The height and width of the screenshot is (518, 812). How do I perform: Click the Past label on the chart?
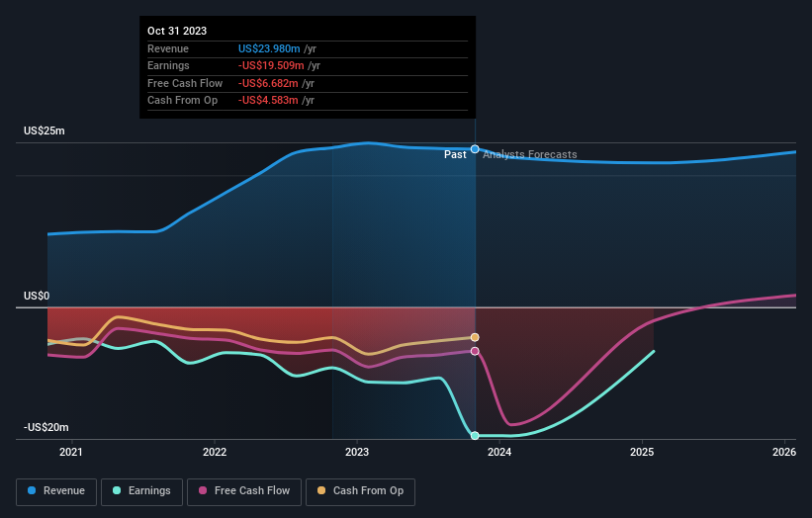455,154
